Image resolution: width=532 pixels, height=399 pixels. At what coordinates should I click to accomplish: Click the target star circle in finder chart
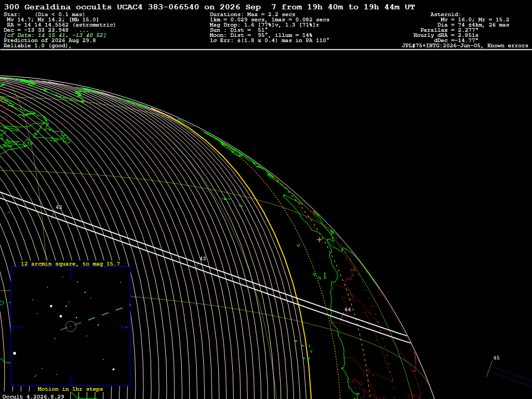(x=71, y=326)
